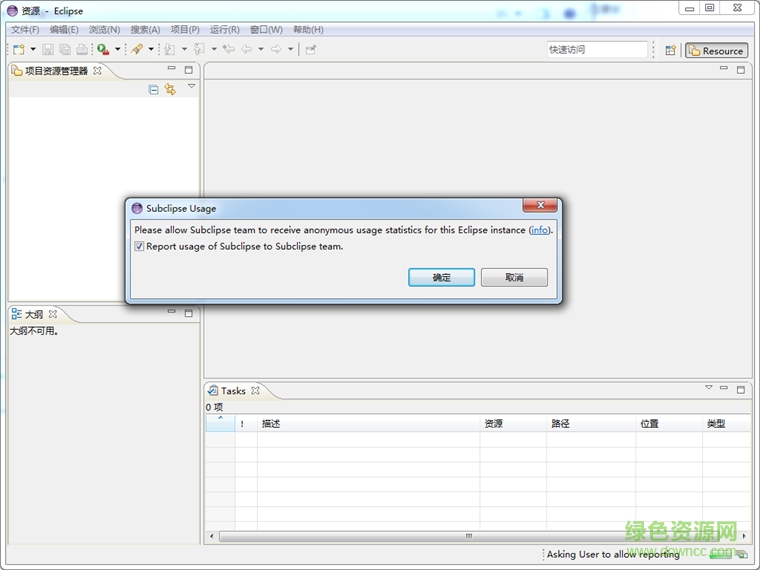
Task: Minimize the Tasks view
Action: point(724,388)
